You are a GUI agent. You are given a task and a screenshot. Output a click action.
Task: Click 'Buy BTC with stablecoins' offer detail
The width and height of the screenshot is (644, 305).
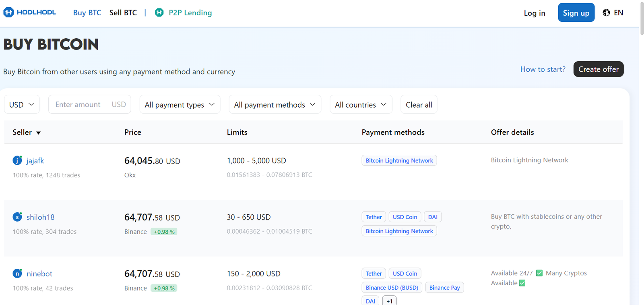pos(546,221)
